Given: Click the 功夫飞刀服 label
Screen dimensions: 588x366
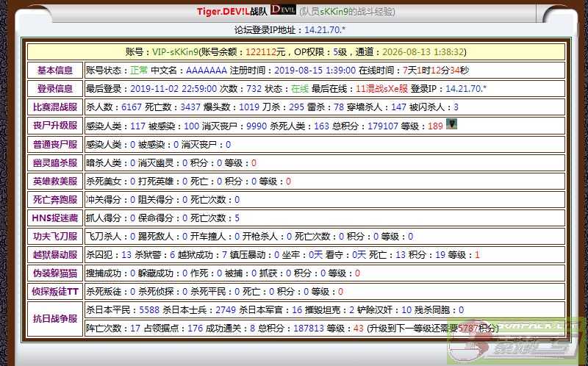Looking at the screenshot, I should (x=55, y=237).
